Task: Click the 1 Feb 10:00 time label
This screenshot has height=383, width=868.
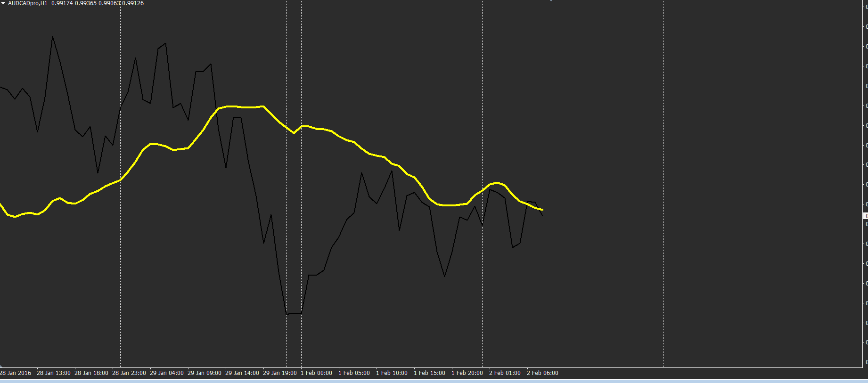Action: pyautogui.click(x=392, y=373)
